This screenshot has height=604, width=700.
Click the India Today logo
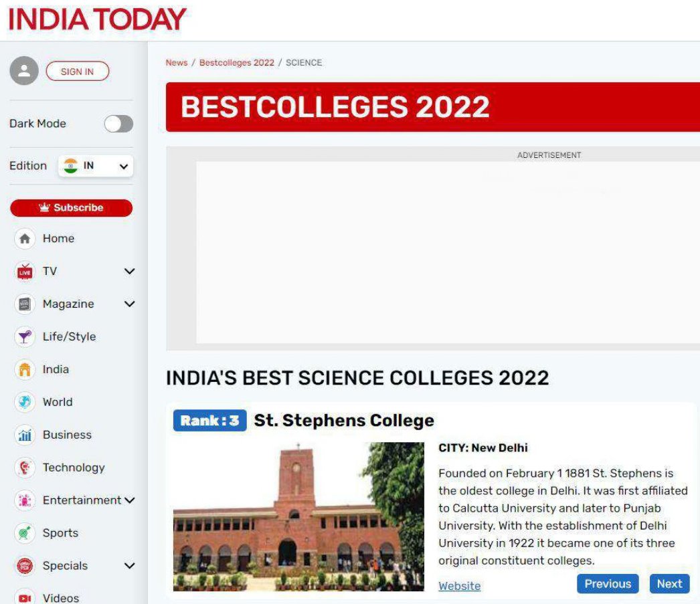97,19
